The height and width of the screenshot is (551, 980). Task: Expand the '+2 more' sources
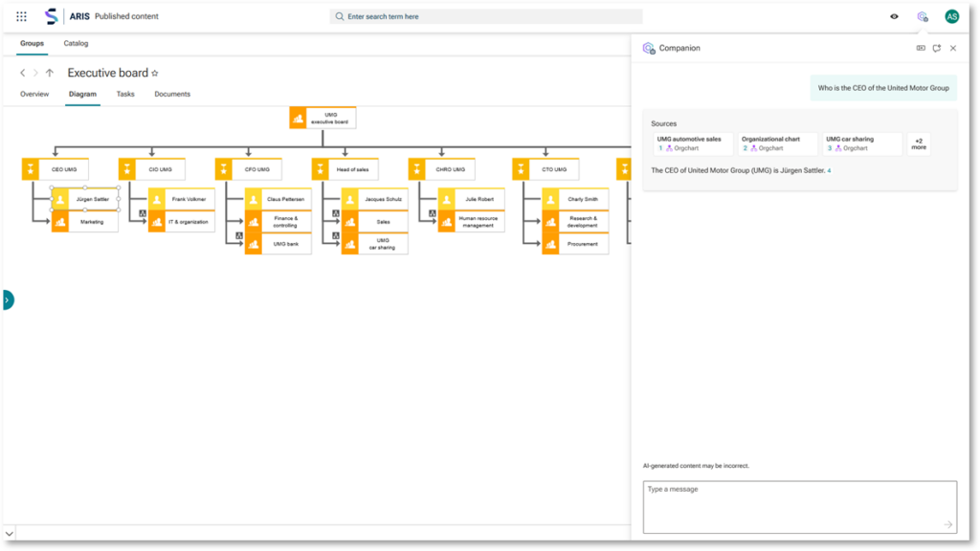(x=919, y=143)
